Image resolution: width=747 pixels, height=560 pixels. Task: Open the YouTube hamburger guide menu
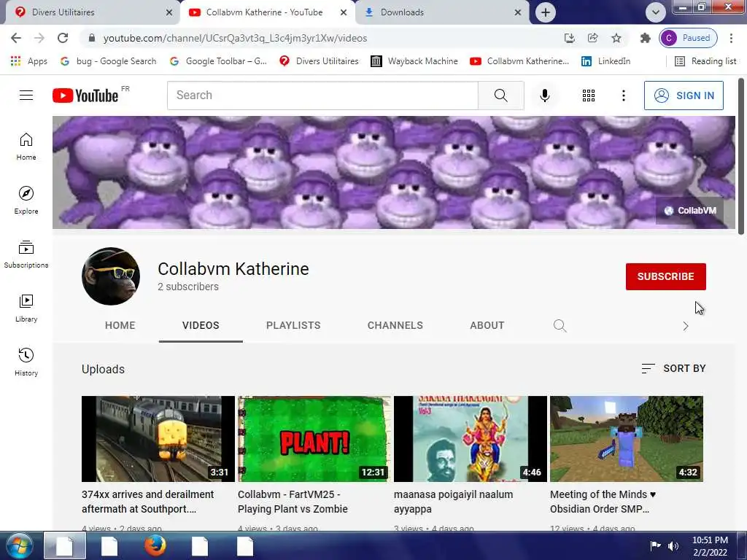(26, 96)
